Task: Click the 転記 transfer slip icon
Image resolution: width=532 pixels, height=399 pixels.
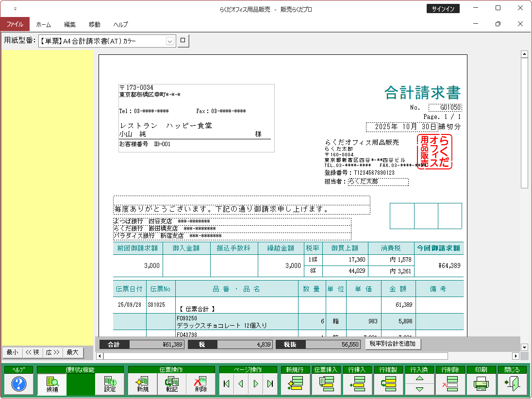Action: pos(171,384)
